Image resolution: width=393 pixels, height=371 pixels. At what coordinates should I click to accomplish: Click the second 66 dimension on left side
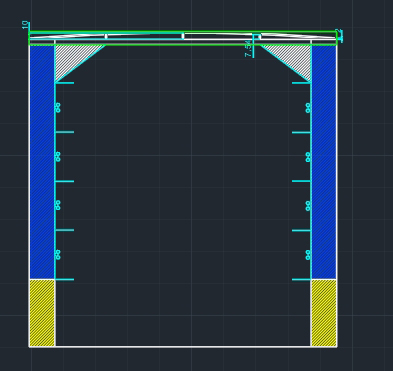(58, 157)
